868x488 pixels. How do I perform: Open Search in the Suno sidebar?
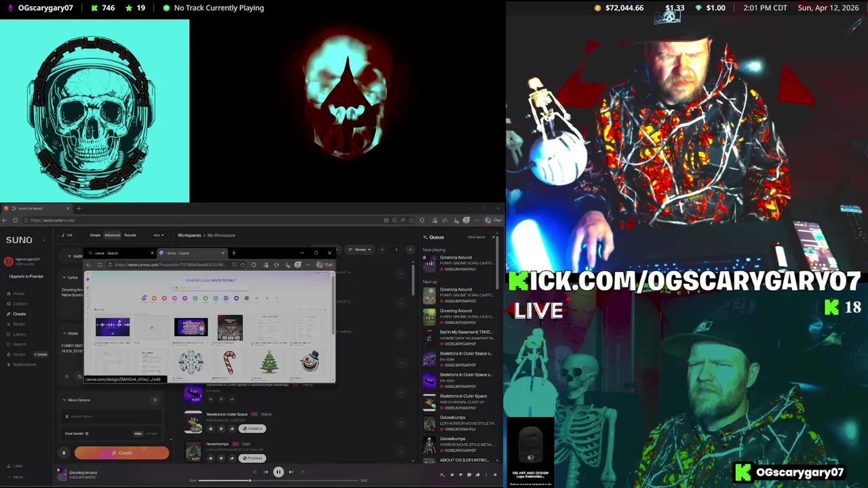20,344
